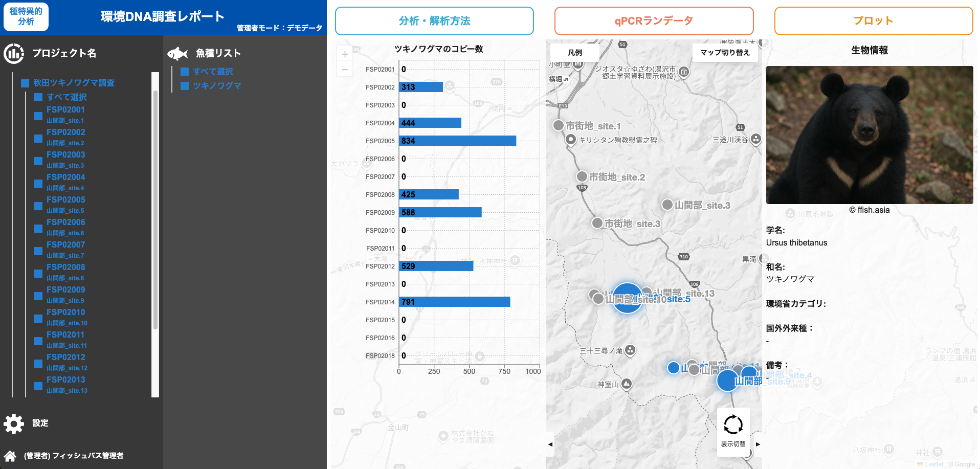Image resolution: width=980 pixels, height=469 pixels.
Task: Click the home icon beside the admin name
Action: tap(10, 456)
